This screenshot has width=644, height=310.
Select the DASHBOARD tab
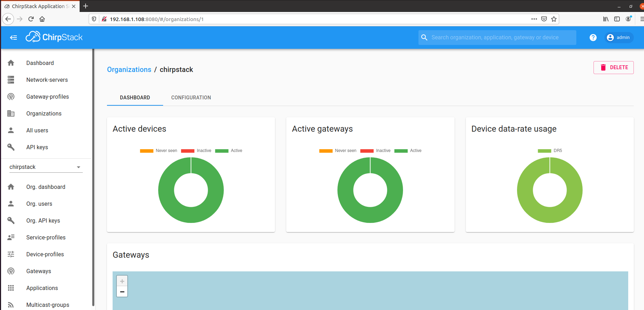(135, 98)
